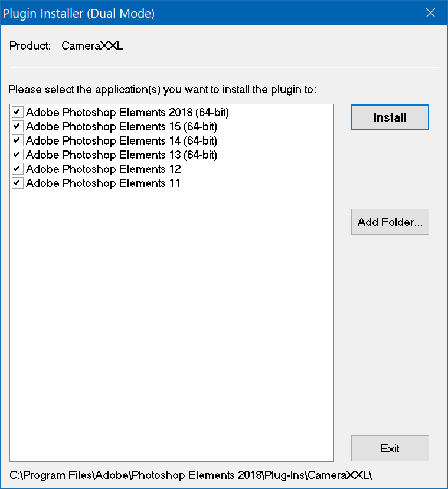Toggle the Photoshop Elements 15 (64-bit) checkbox
Viewport: 448px width, 489px height.
pos(17,126)
